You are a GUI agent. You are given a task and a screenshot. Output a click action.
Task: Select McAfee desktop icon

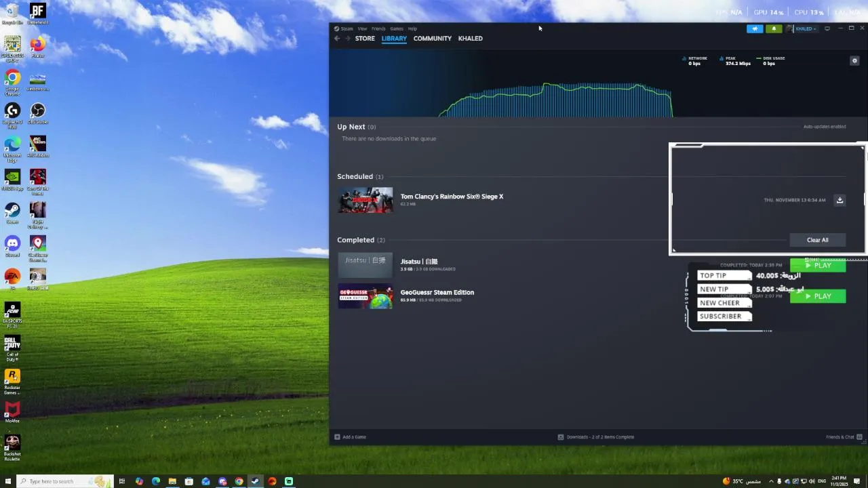[12, 412]
